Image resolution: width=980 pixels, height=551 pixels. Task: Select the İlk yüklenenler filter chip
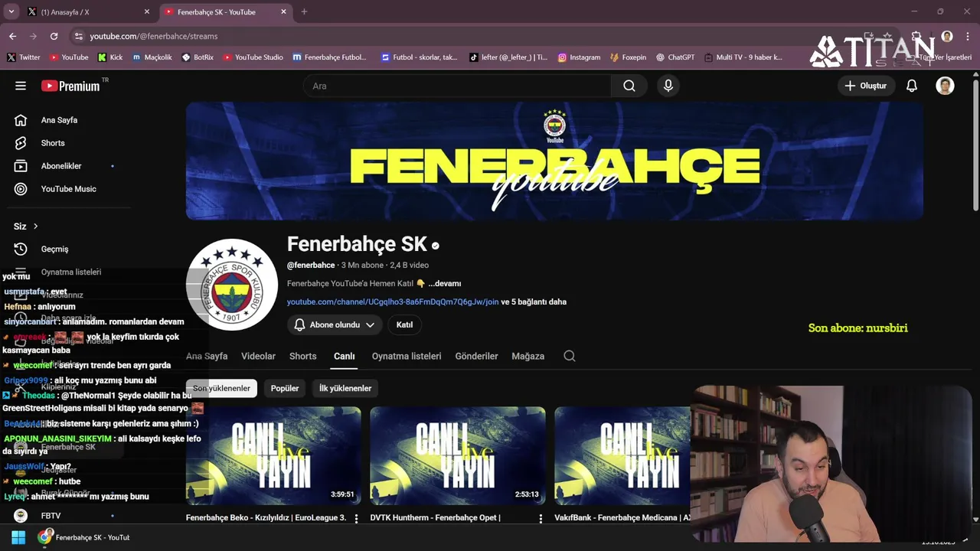point(345,388)
